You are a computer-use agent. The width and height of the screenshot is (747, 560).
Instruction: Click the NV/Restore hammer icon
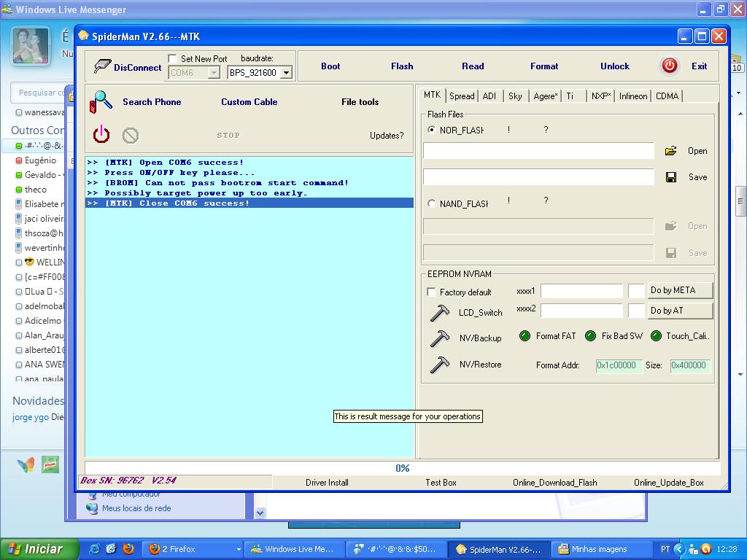click(x=440, y=365)
